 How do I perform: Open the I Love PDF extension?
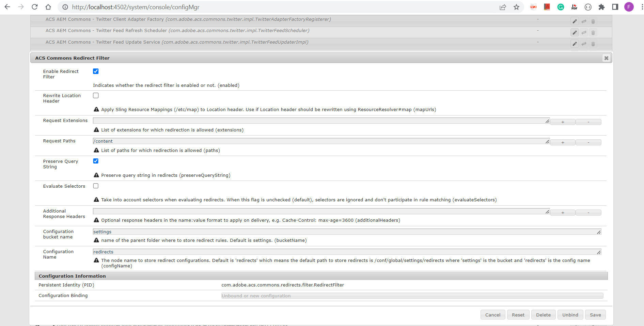pos(574,7)
